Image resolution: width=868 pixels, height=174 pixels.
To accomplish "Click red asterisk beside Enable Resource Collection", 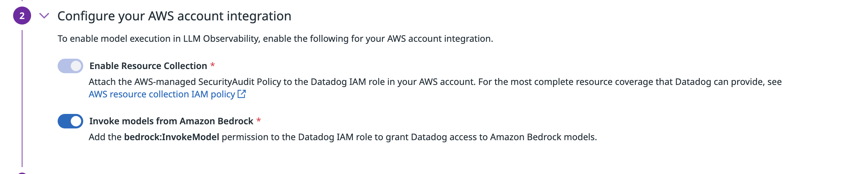I will click(x=213, y=65).
